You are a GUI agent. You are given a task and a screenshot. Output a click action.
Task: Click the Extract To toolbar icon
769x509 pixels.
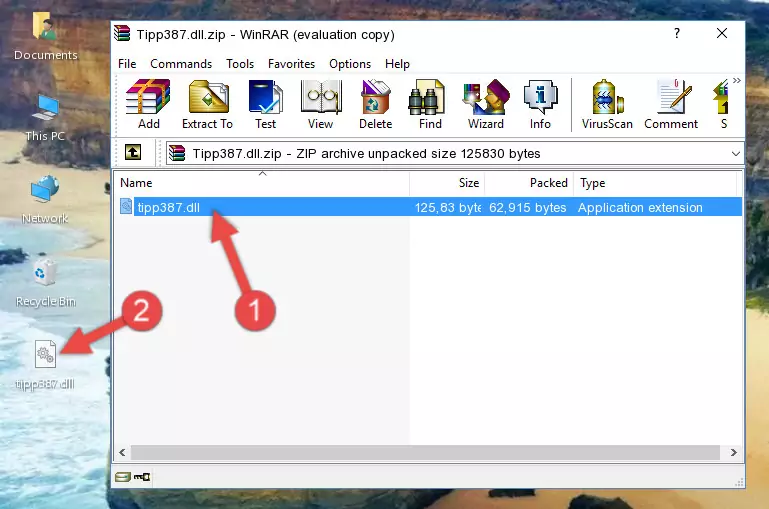click(207, 104)
